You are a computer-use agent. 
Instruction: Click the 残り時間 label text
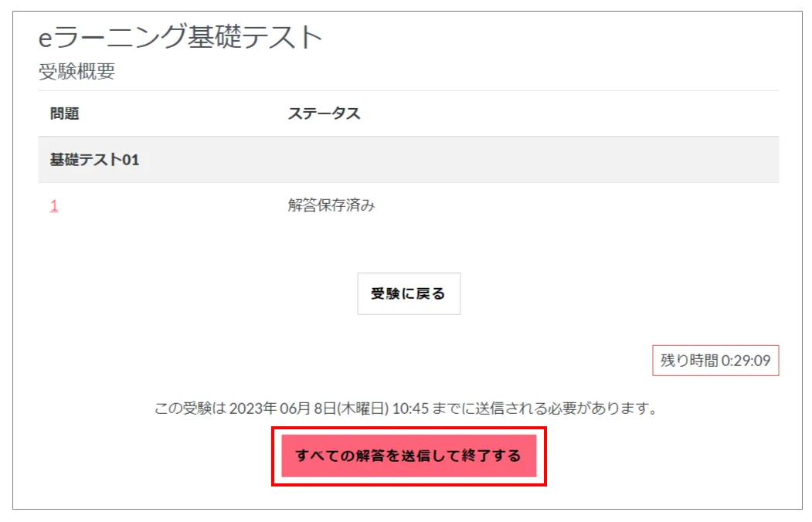689,361
